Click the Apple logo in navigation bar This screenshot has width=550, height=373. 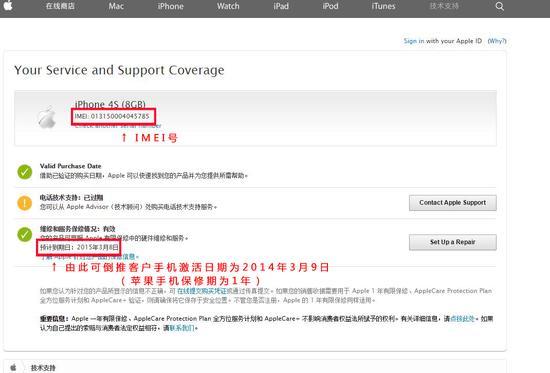pos(8,6)
